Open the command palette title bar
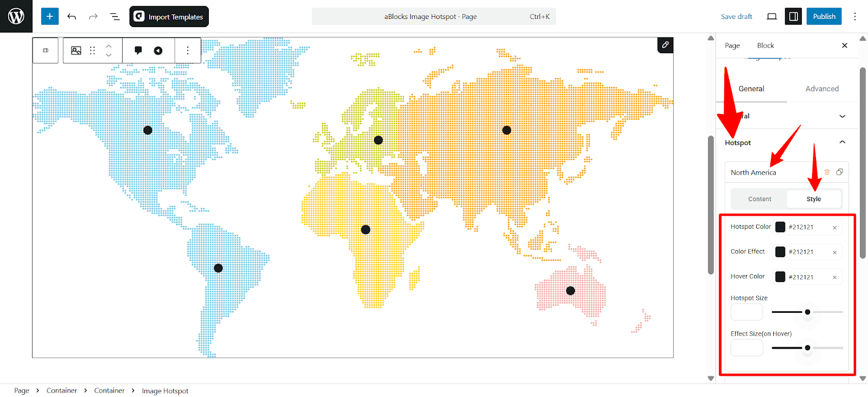 433,16
